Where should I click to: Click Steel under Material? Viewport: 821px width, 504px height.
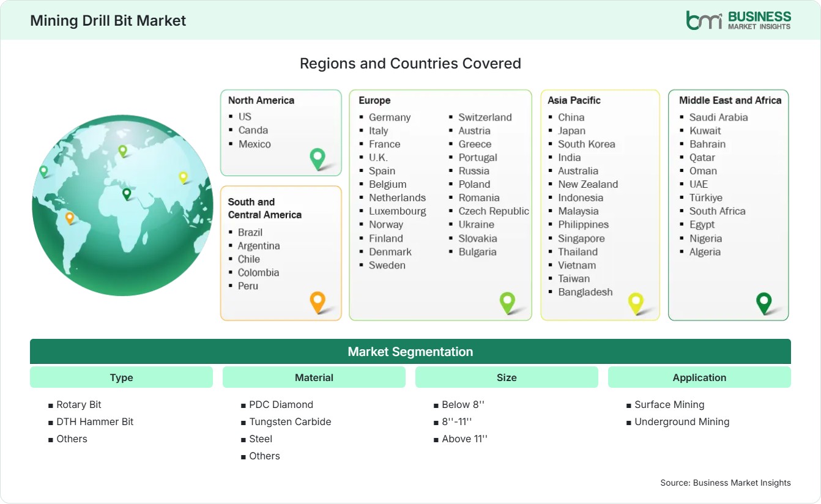tap(261, 439)
